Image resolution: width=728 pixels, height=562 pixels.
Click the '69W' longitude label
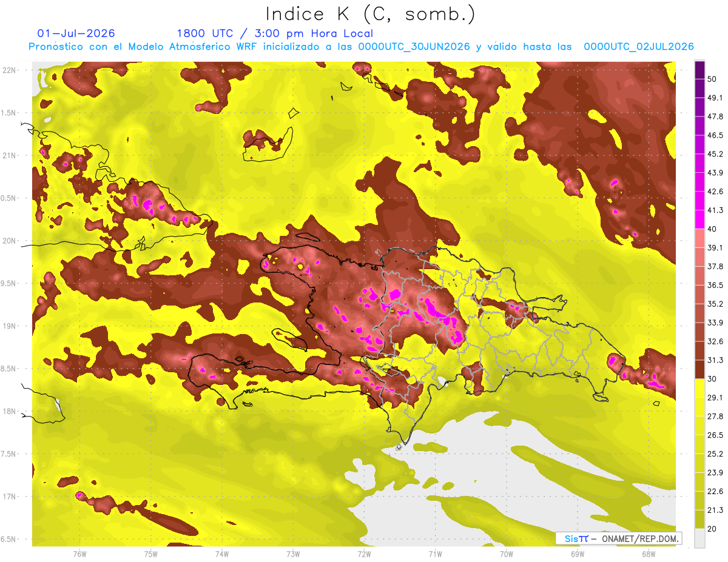(578, 554)
